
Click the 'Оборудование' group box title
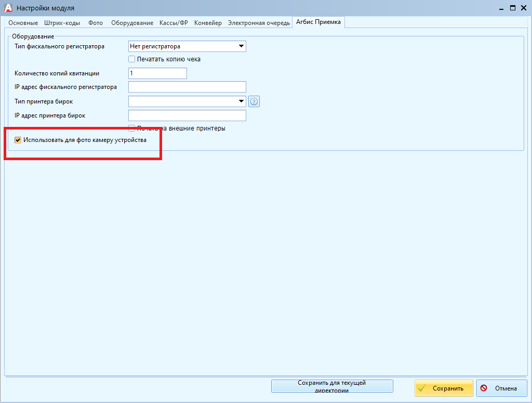[33, 36]
